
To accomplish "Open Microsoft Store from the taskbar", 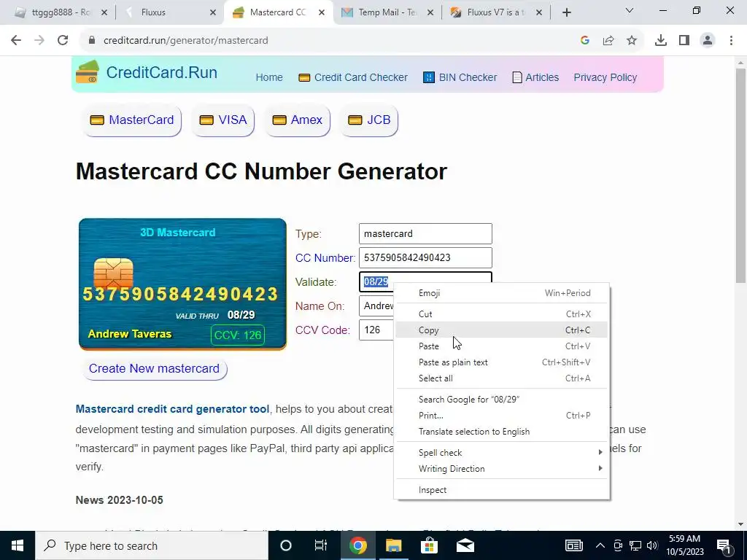I will click(429, 545).
